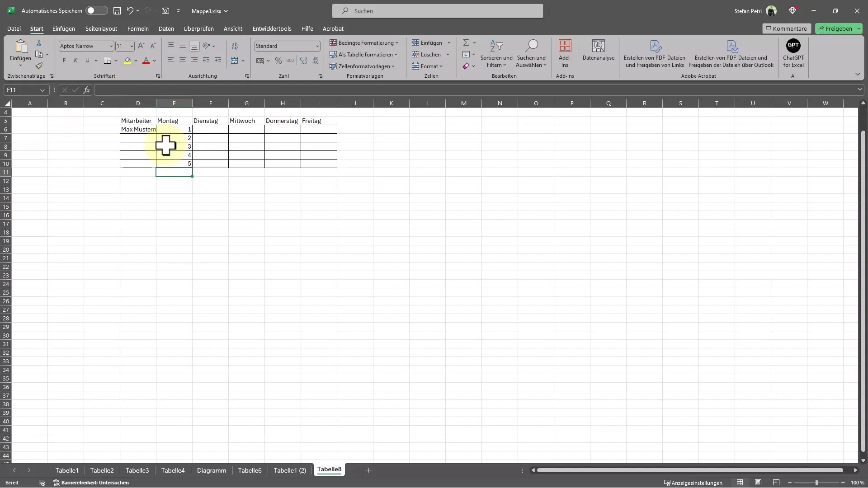Switch to the Diagramm sheet tab
Viewport: 868px width, 488px height.
[x=211, y=470]
